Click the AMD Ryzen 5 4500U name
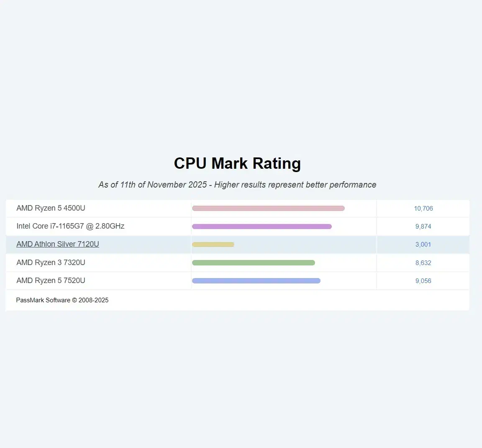Viewport: 482px width, 448px height. pyautogui.click(x=51, y=208)
